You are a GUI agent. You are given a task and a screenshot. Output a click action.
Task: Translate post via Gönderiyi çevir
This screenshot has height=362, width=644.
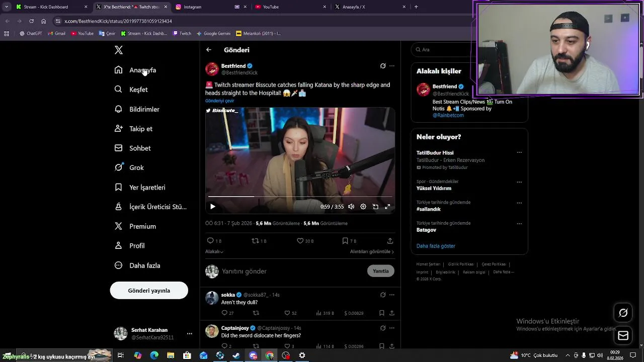[x=219, y=101]
